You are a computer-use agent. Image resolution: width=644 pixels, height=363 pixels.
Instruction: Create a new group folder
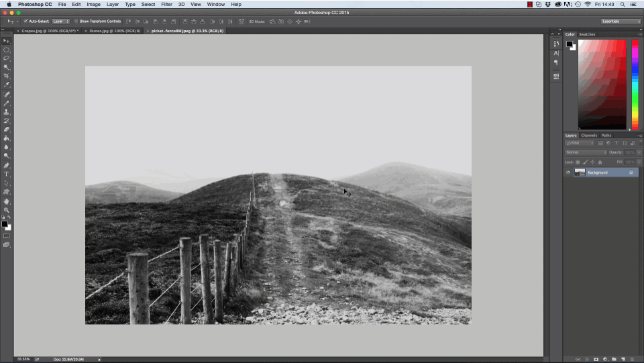(x=614, y=359)
